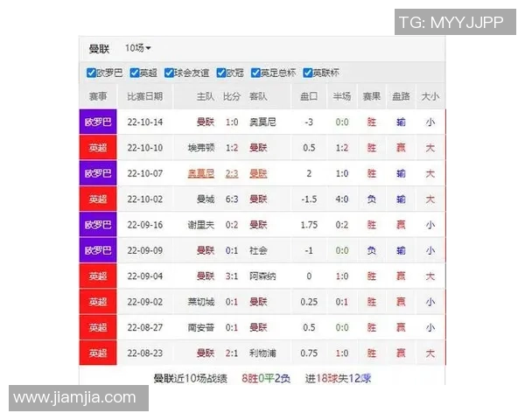
Task: Click the date 22-09-04
Action: 145,276
